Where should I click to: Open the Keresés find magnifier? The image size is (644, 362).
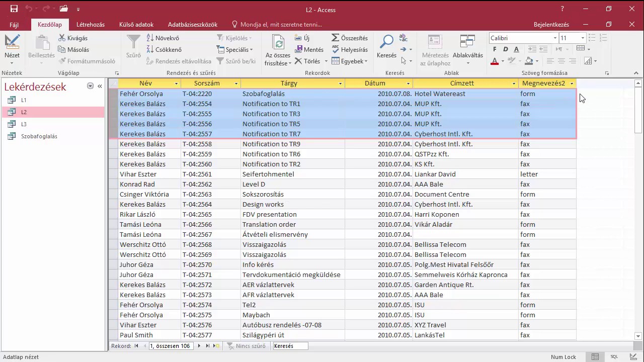(x=386, y=42)
